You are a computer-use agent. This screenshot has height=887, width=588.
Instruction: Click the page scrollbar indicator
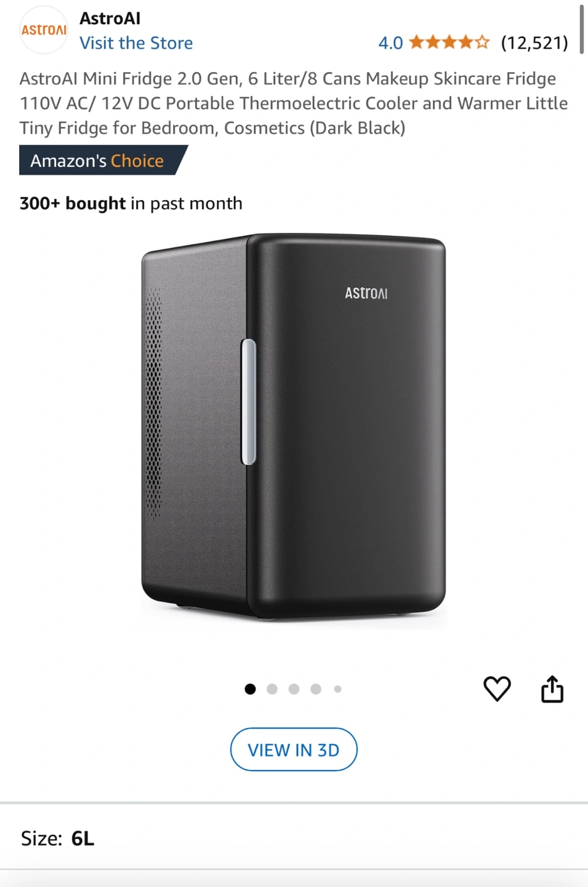click(x=581, y=29)
